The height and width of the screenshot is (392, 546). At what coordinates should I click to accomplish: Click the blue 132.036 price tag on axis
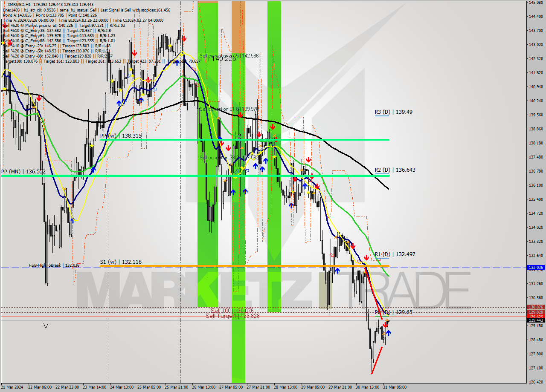(536, 268)
